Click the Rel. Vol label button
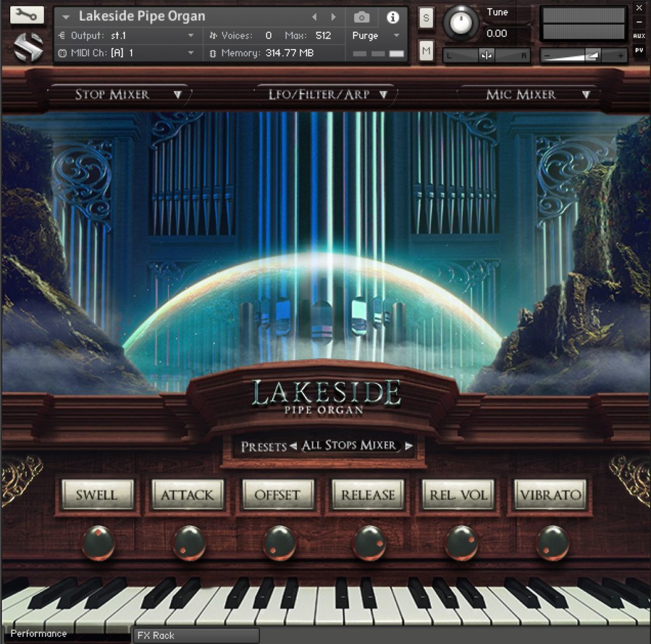The width and height of the screenshot is (651, 644). point(458,495)
